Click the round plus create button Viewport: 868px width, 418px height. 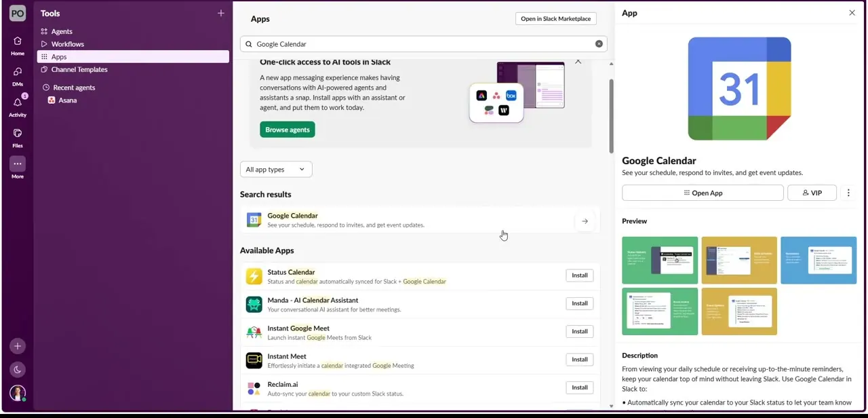pos(18,346)
